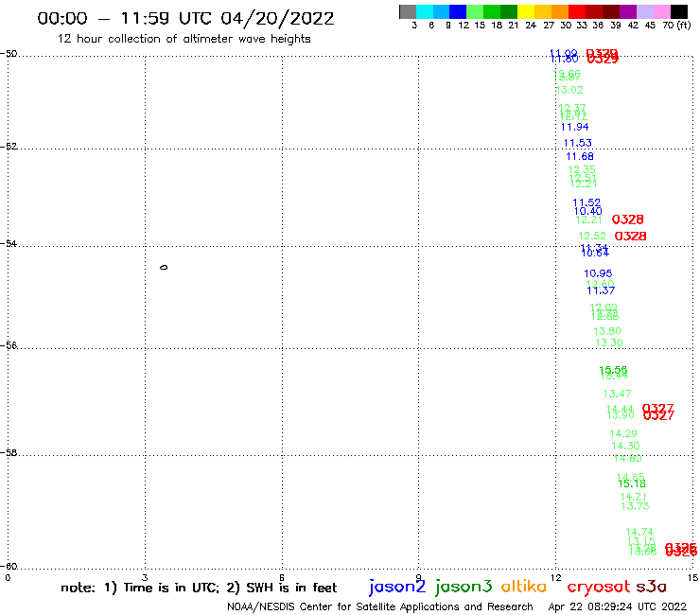Screen dimensions: 700x615
Task: Click the NOAA/NESDIS Center credit line
Action: pyautogui.click(x=380, y=606)
